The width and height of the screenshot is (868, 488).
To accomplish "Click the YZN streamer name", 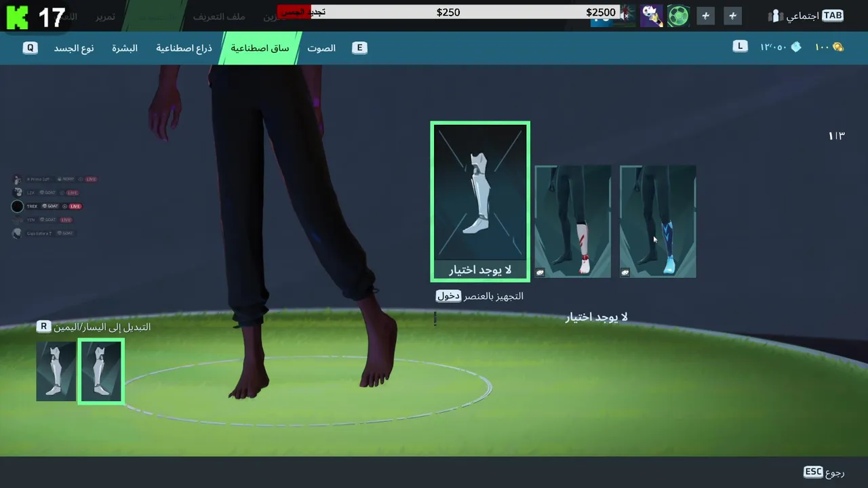I will point(31,220).
